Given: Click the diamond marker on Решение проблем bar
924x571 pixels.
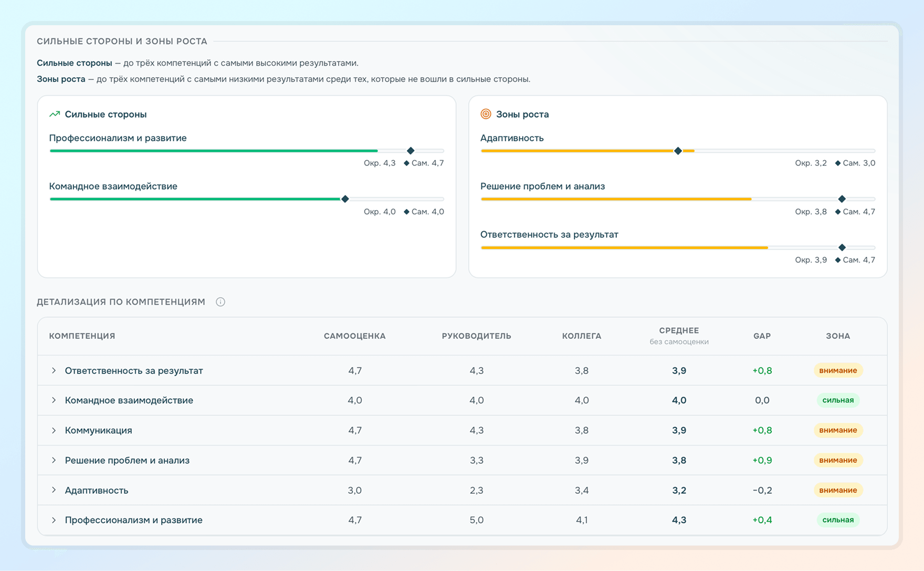Looking at the screenshot, I should coord(842,199).
